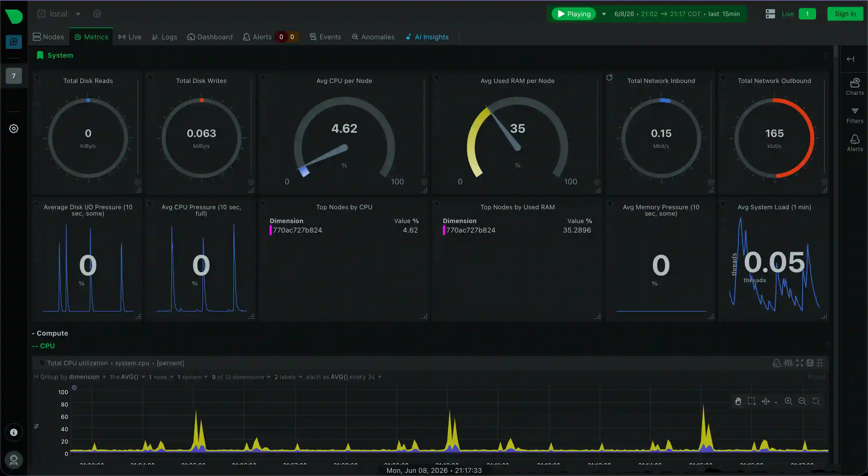The image size is (868, 476).
Task: Open the AI Insights tab
Action: coord(427,37)
